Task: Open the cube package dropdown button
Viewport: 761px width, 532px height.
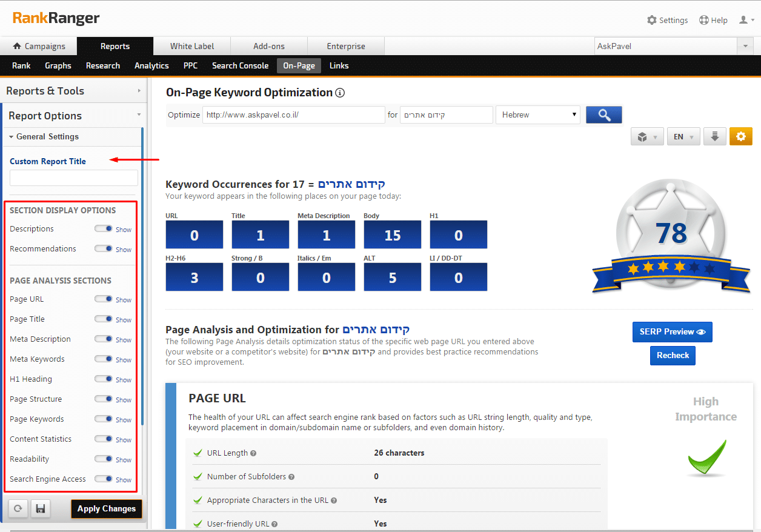Action: point(647,136)
